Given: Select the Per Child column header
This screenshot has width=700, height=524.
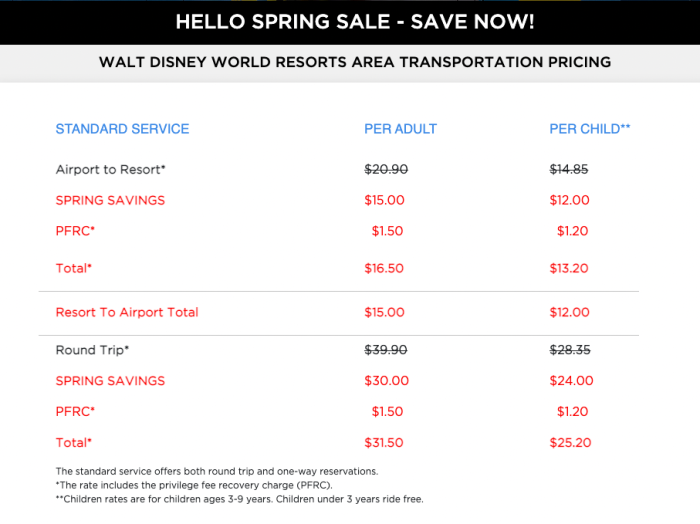Looking at the screenshot, I should pos(590,129).
